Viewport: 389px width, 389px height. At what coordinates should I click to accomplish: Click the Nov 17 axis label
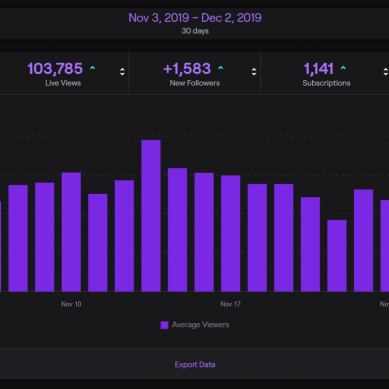point(231,304)
